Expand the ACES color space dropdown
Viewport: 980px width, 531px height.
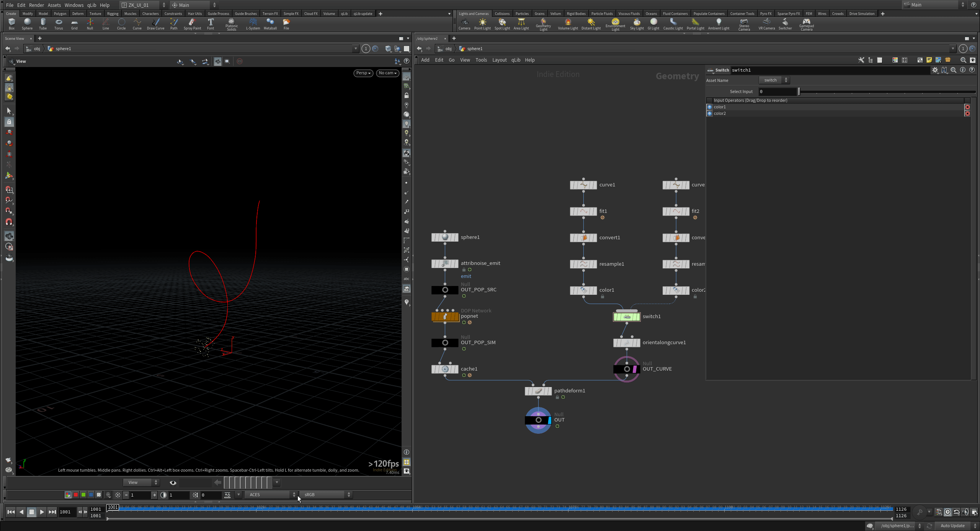click(x=271, y=495)
